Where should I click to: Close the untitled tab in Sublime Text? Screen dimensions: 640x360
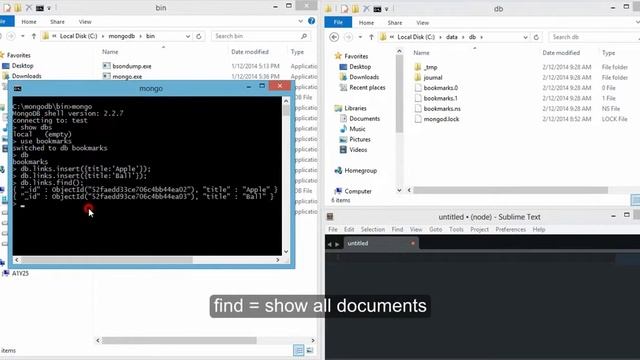click(413, 243)
